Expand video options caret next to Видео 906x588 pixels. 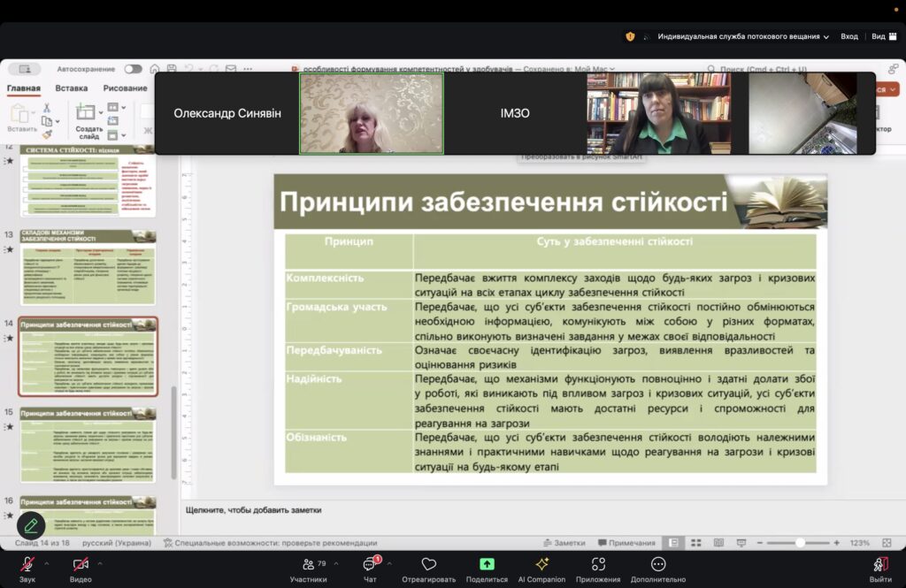(100, 564)
